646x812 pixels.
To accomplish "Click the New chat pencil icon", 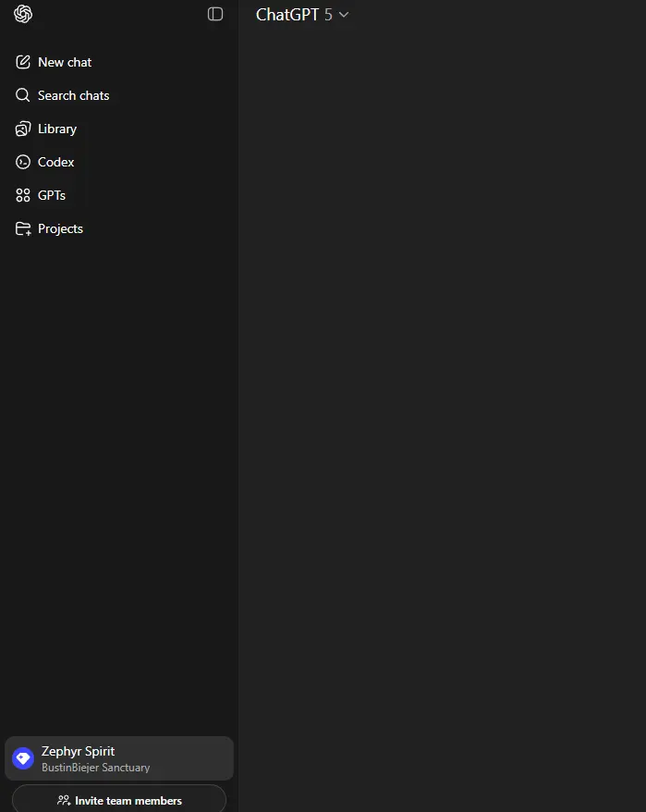I will [x=23, y=62].
